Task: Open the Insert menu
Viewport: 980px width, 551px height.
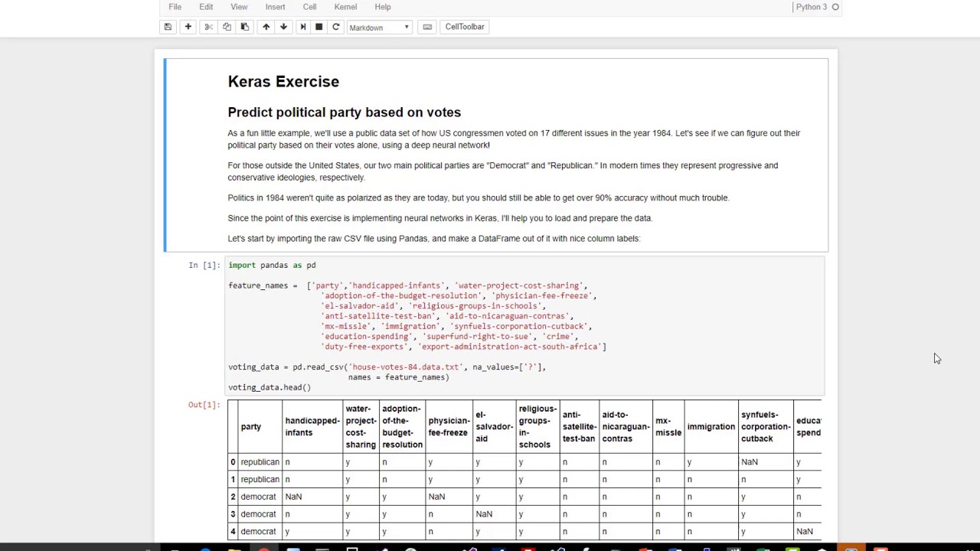Action: 275,7
